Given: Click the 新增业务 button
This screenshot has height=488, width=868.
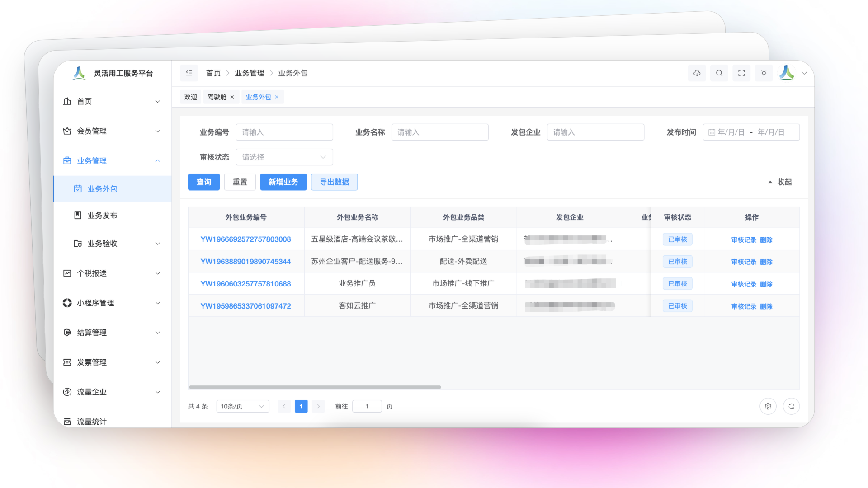Looking at the screenshot, I should [283, 182].
